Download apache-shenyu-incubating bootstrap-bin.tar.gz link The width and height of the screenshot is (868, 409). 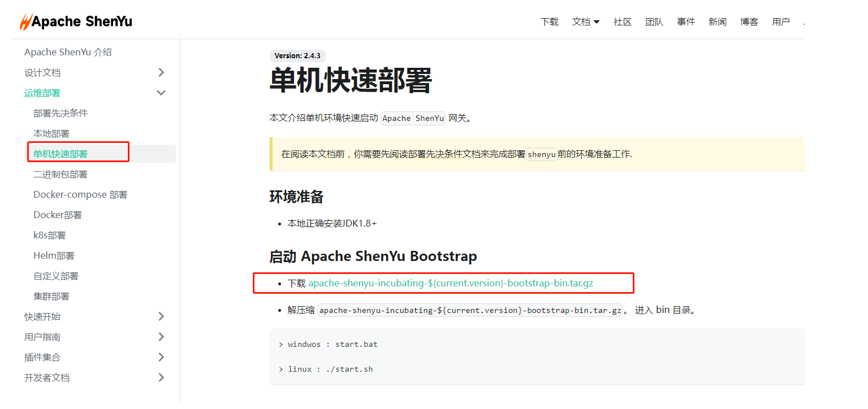tap(451, 283)
